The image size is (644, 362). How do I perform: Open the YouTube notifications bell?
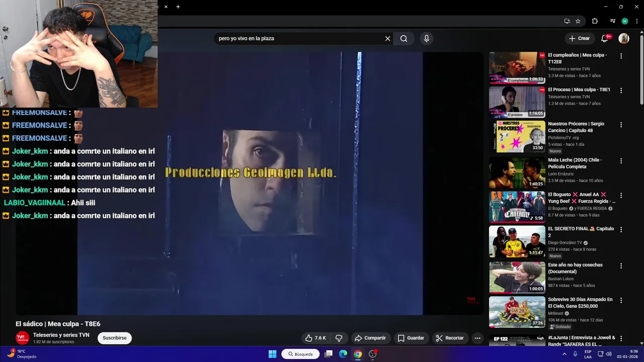[605, 38]
